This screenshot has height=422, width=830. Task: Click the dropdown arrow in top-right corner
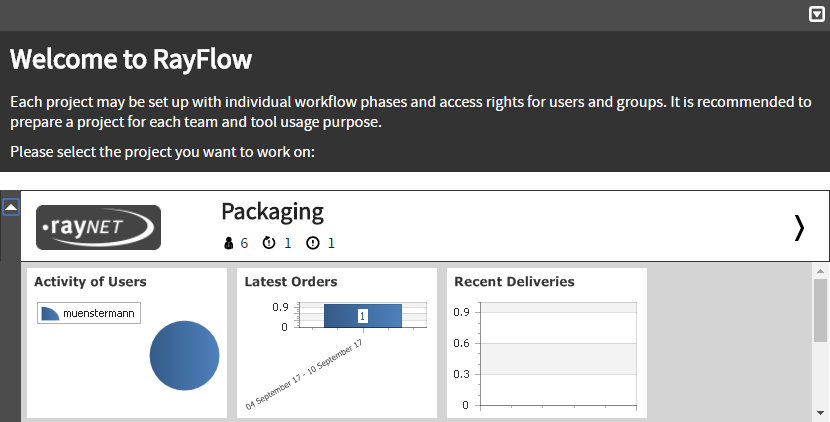[816, 14]
